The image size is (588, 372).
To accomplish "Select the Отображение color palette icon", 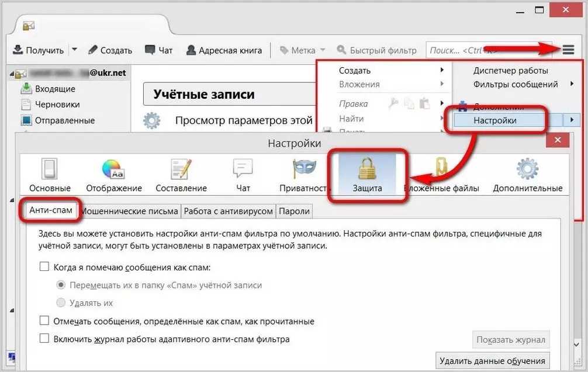I will (113, 169).
